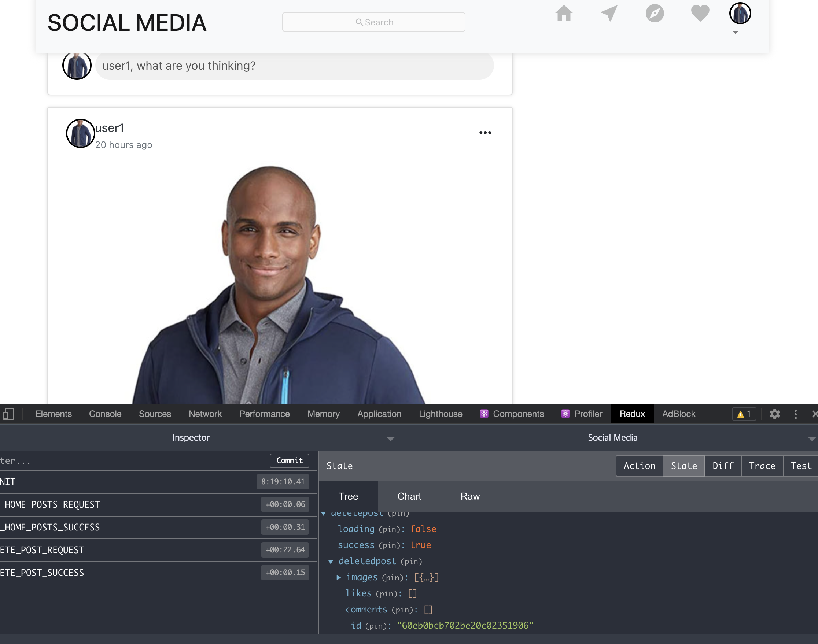This screenshot has width=818, height=644.
Task: Click the compass discover icon
Action: (x=654, y=14)
